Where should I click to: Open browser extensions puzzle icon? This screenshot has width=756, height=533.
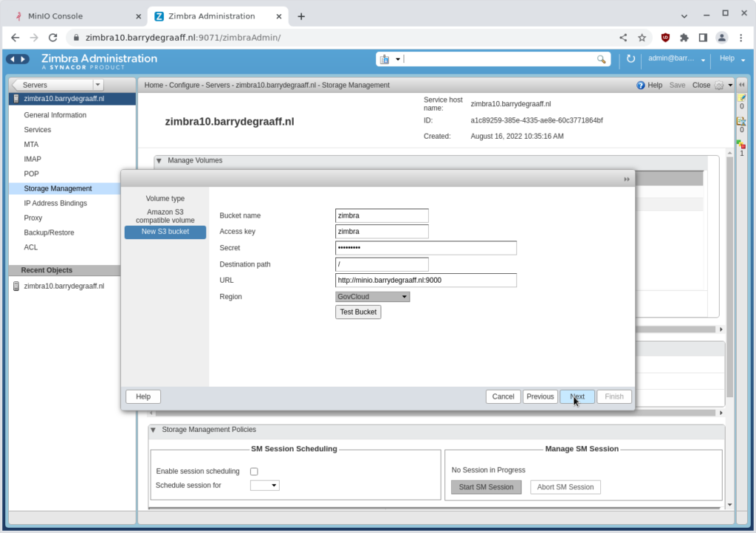tap(684, 38)
